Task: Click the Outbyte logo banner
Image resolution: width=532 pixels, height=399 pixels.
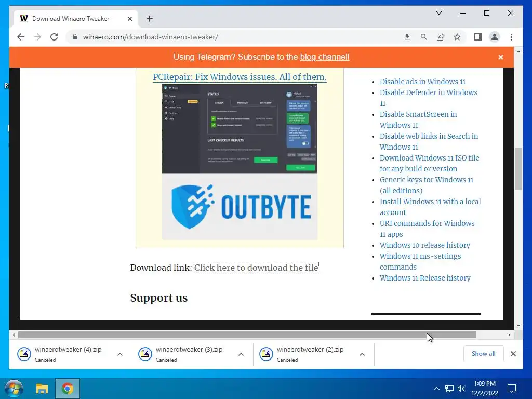Action: point(240,206)
